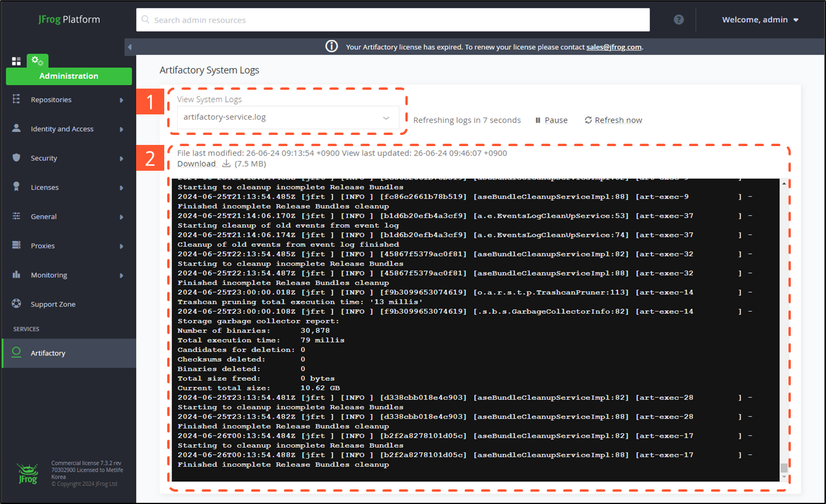Screen dimensions: 826x504
Task: Click the 'Storage garbage collector report:' line
Action: [258, 321]
